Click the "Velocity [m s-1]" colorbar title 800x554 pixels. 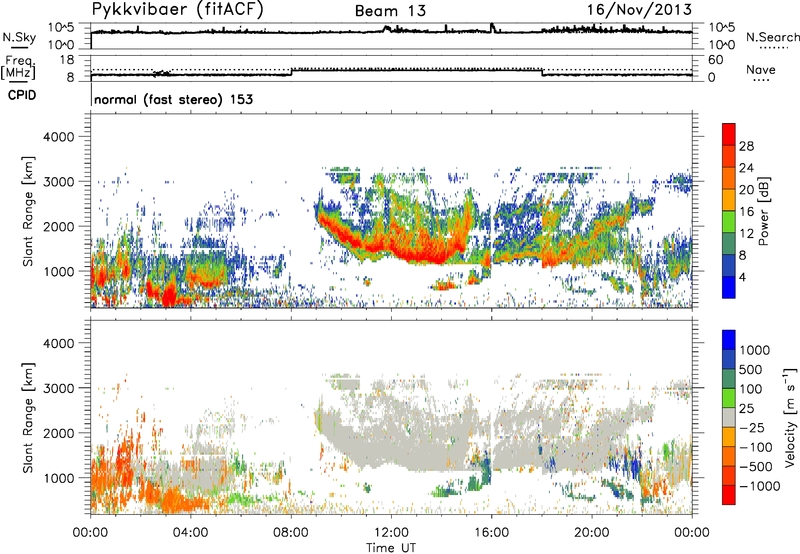click(x=790, y=418)
